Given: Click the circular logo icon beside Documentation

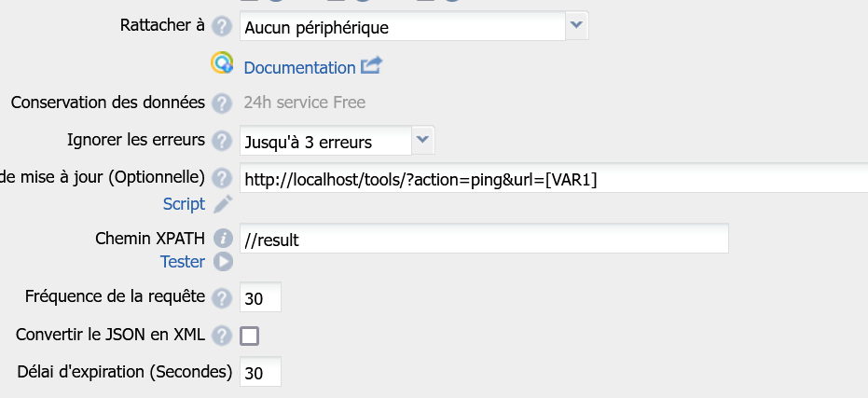Looking at the screenshot, I should 222,63.
